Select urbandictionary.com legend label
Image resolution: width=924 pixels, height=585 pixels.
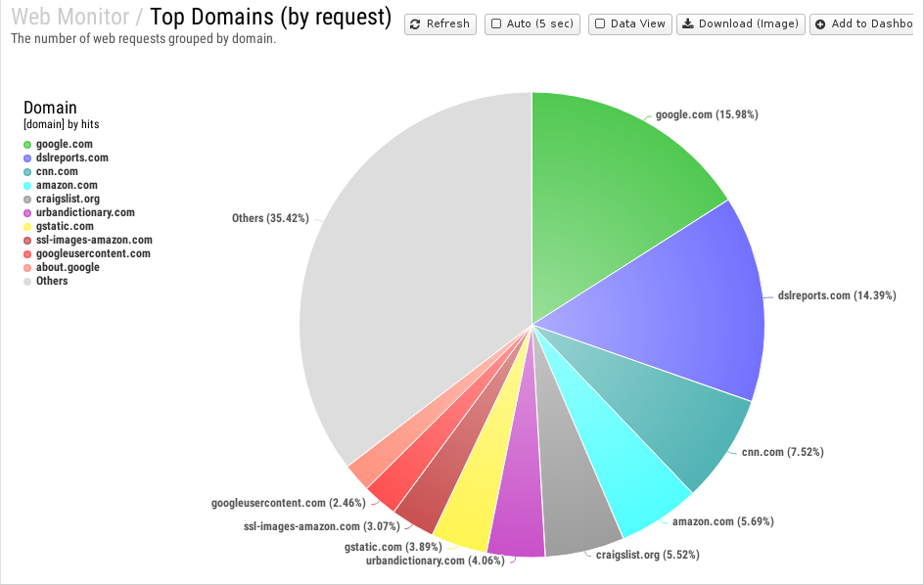pyautogui.click(x=85, y=212)
